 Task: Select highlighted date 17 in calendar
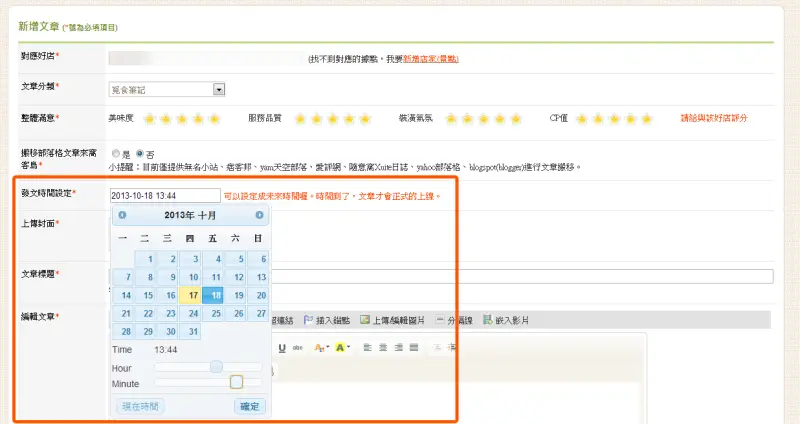(190, 295)
